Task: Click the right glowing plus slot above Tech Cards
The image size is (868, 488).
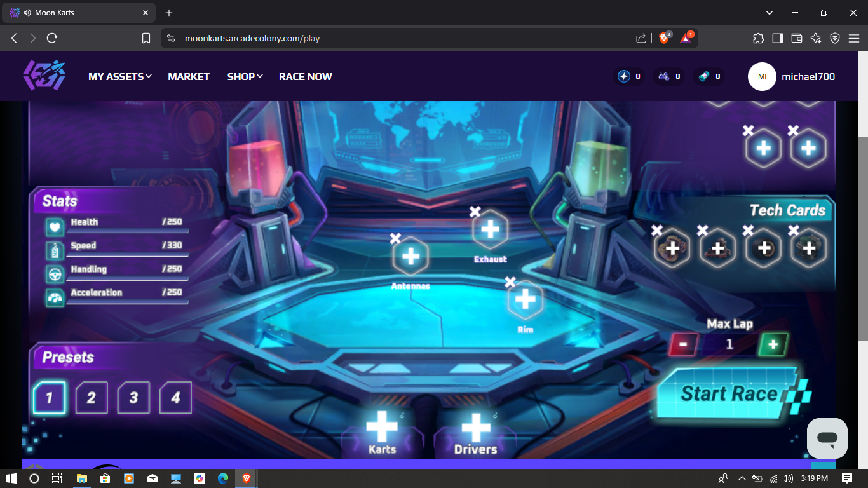Action: pos(808,148)
